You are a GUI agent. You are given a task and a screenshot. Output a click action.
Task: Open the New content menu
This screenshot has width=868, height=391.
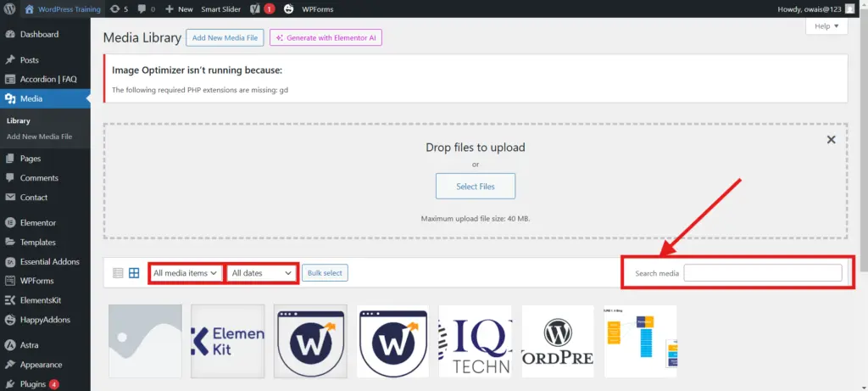coord(179,8)
